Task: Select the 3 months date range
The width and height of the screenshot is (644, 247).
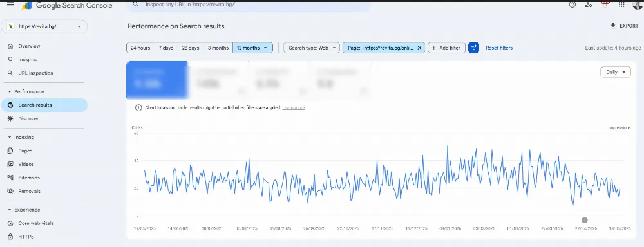Action: click(x=218, y=48)
